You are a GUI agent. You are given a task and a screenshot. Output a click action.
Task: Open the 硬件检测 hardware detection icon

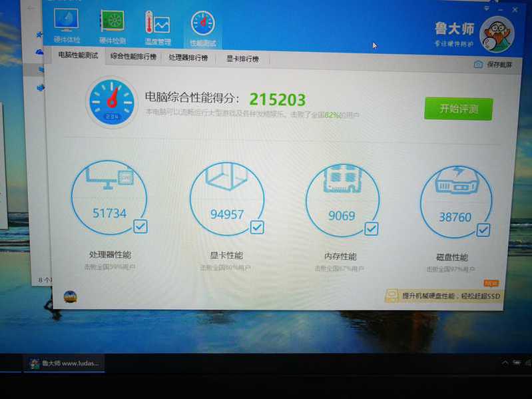(113, 25)
